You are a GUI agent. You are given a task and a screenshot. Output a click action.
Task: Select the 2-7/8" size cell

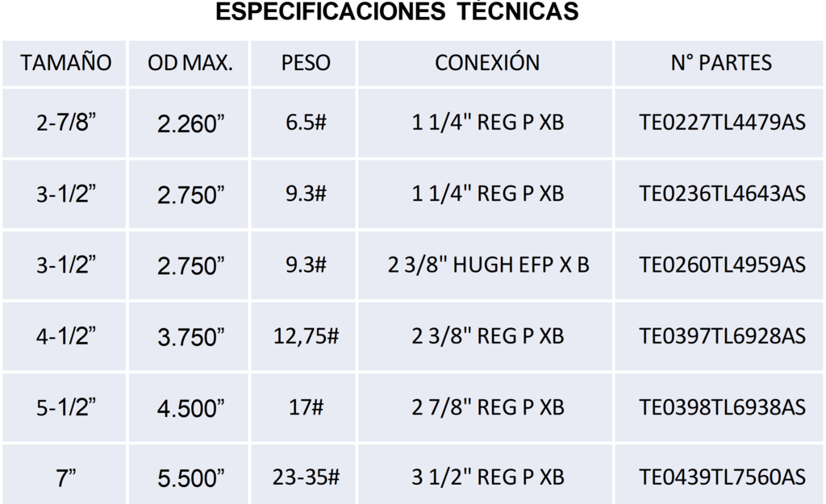point(66,124)
